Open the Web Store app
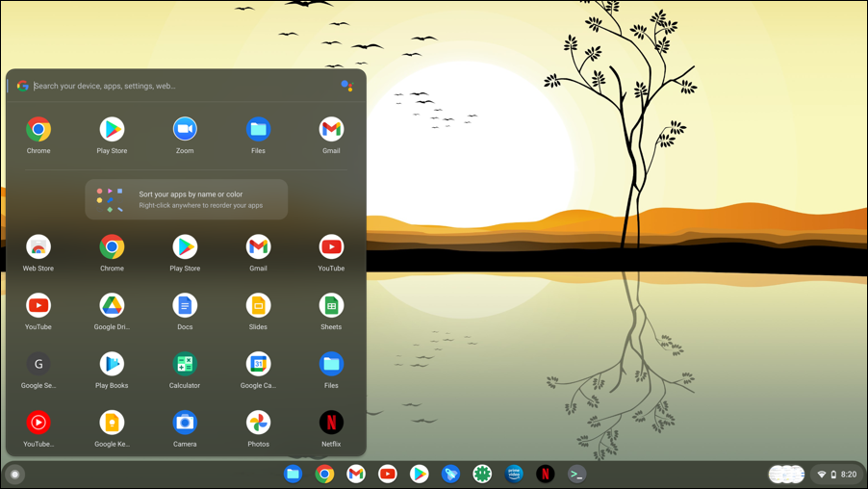Viewport: 868px width, 489px height. click(38, 247)
